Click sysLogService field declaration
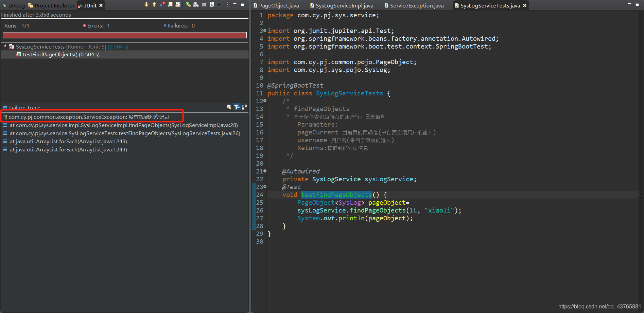This screenshot has height=313, width=644. [349, 179]
